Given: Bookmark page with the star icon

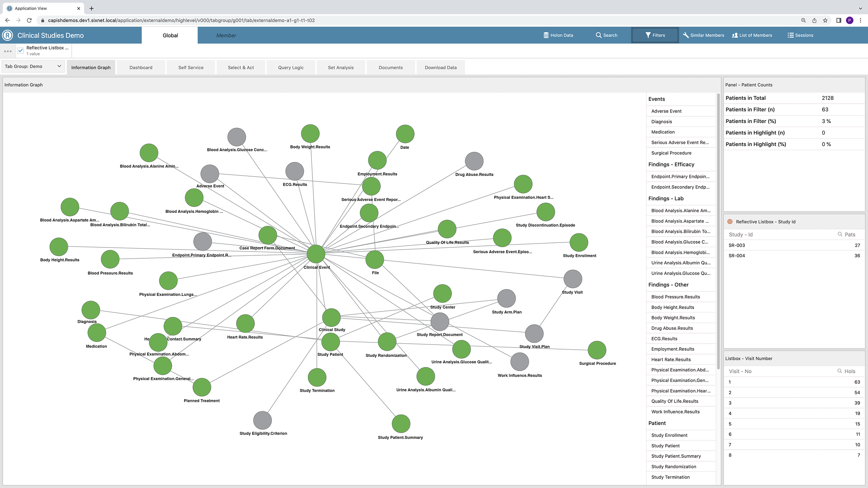Looking at the screenshot, I should click(825, 20).
